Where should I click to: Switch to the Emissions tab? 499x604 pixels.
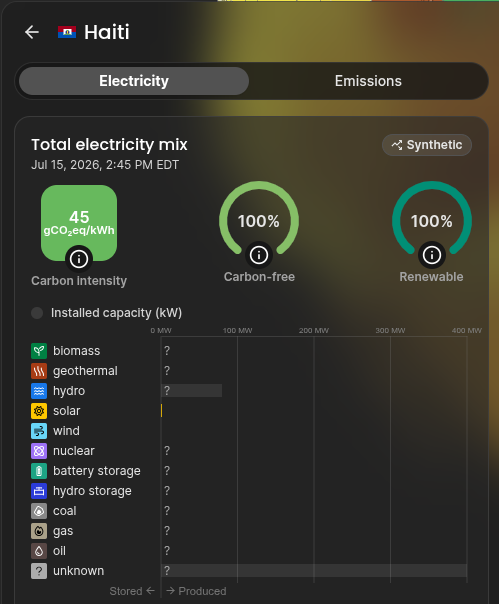click(x=368, y=81)
